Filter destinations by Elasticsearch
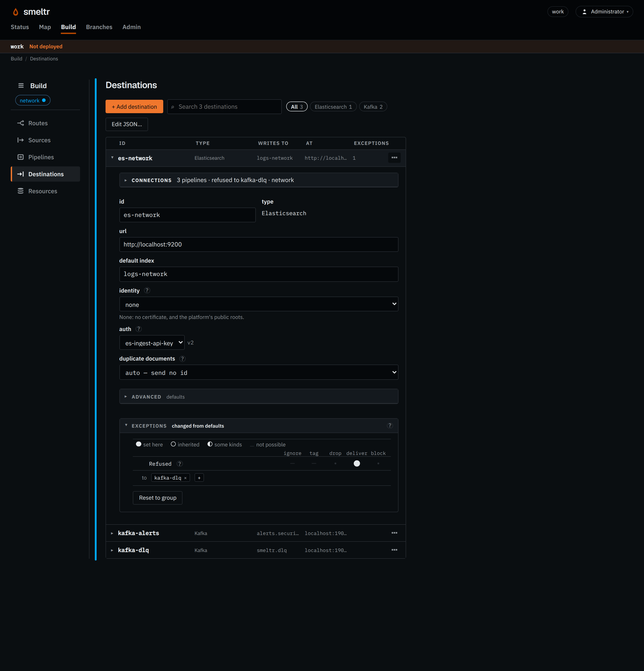 click(333, 107)
